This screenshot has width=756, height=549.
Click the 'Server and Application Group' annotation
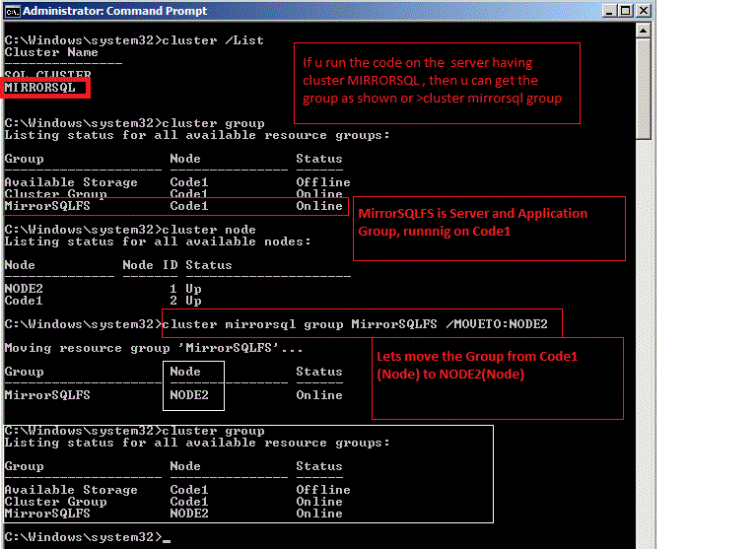(x=488, y=227)
